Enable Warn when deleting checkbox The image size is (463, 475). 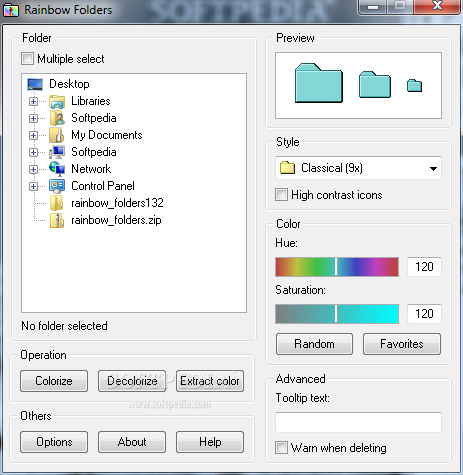pyautogui.click(x=281, y=448)
